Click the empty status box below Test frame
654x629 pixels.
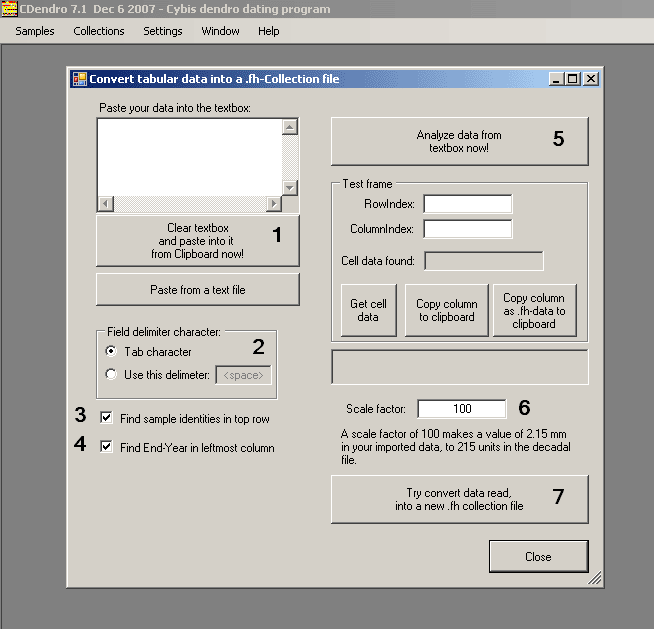coord(460,367)
